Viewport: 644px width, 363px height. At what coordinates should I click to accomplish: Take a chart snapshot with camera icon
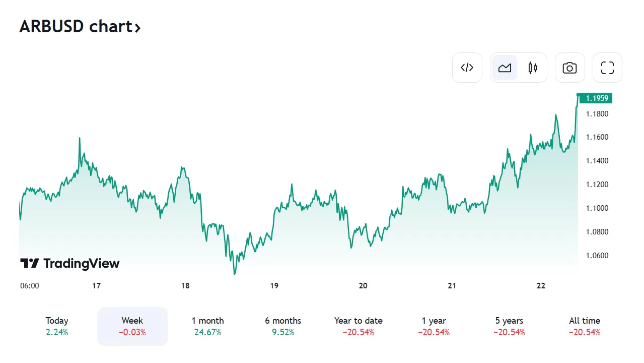click(x=569, y=68)
